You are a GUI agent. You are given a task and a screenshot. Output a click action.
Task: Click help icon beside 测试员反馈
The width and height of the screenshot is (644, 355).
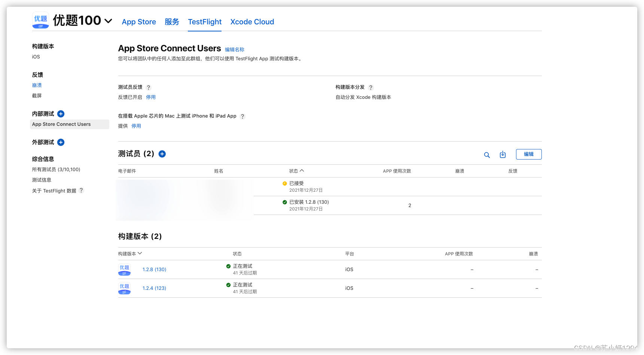click(149, 87)
